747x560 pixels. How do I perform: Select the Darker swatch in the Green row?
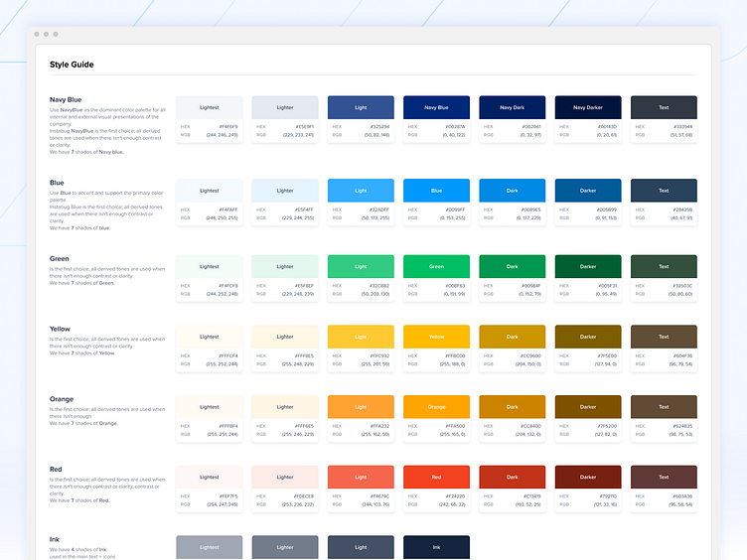[588, 266]
